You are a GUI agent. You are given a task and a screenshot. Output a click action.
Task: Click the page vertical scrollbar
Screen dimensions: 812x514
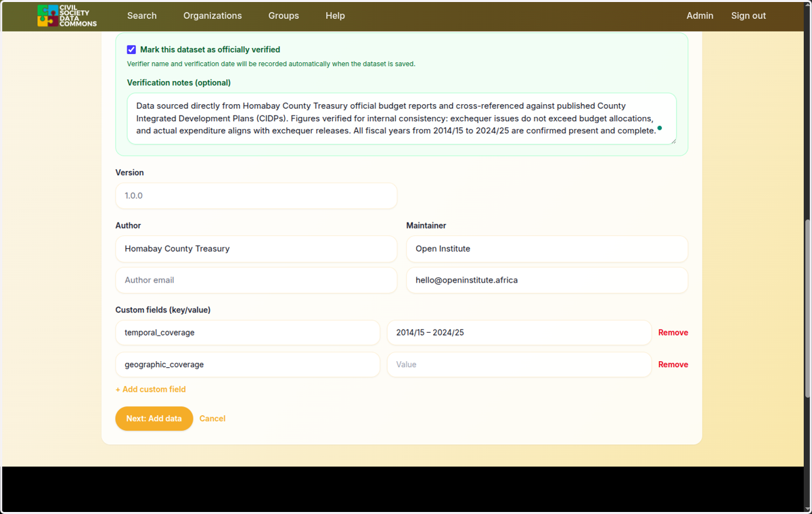(x=807, y=308)
